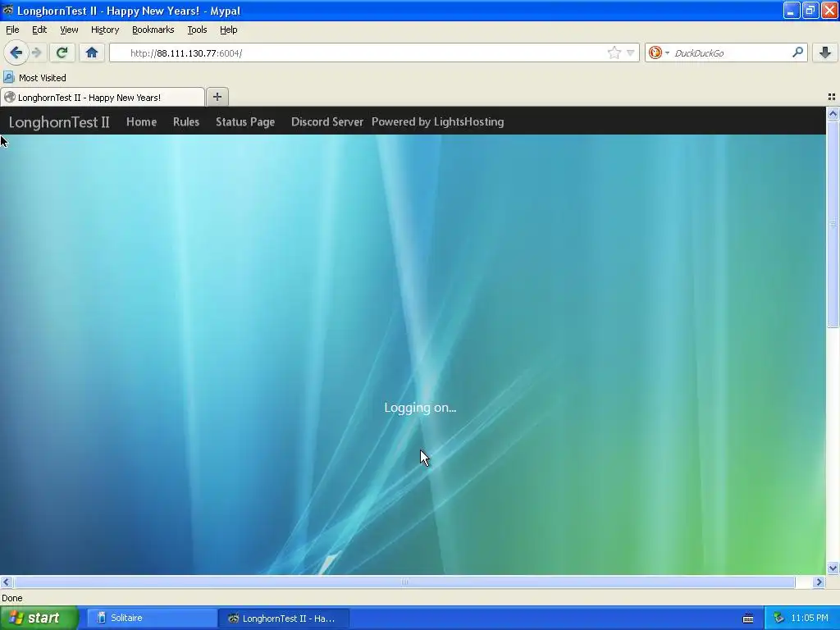The height and width of the screenshot is (630, 840).
Task: Click the network tray icon near clock
Action: [x=779, y=619]
